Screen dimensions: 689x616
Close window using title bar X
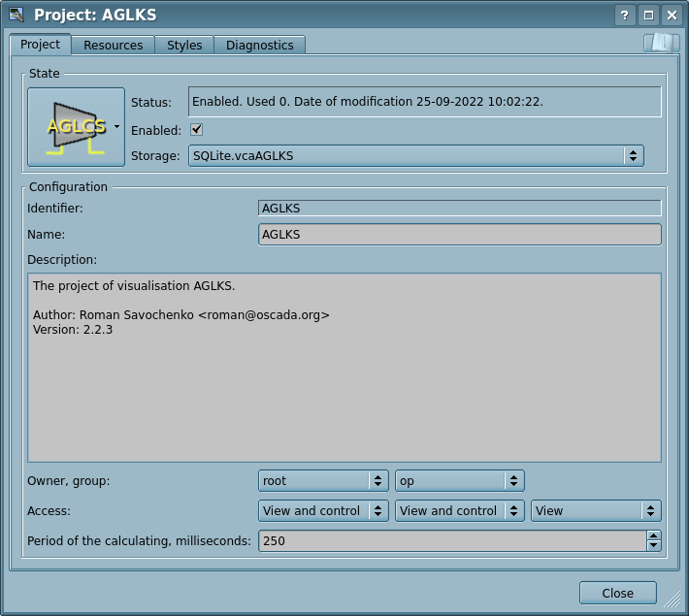tap(671, 15)
